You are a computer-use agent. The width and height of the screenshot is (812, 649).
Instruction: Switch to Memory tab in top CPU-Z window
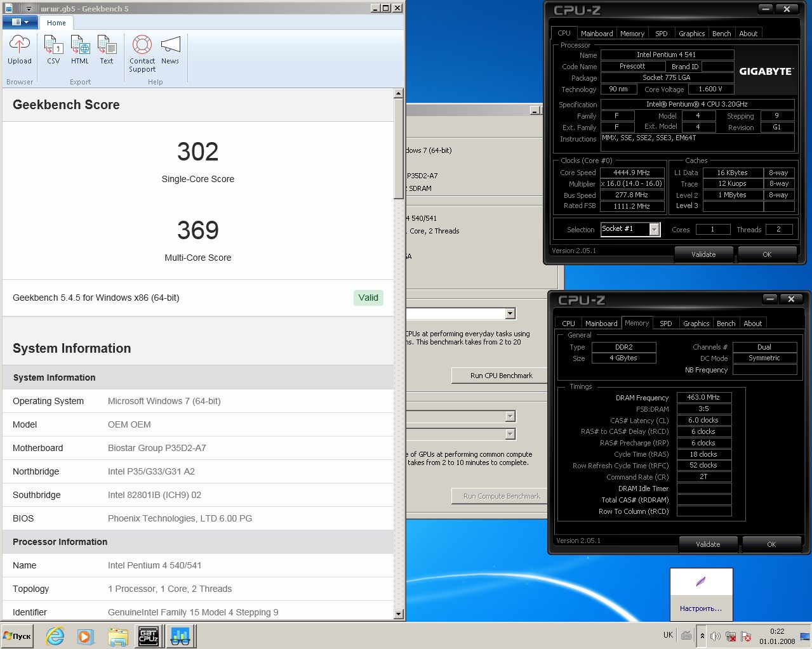tap(632, 34)
